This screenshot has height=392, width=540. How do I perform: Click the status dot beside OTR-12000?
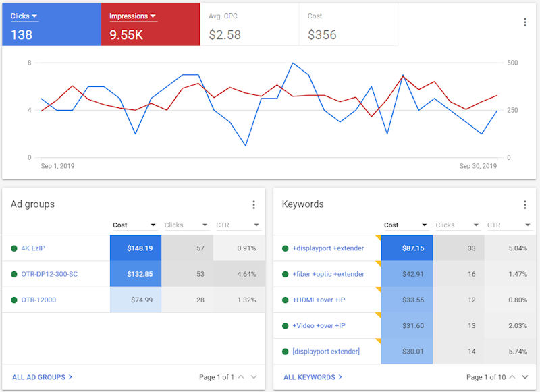(14, 300)
